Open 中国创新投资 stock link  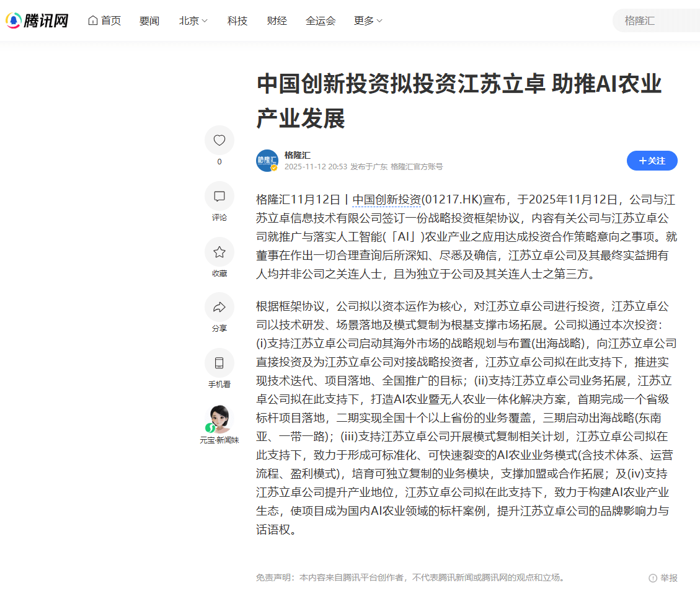pos(387,200)
